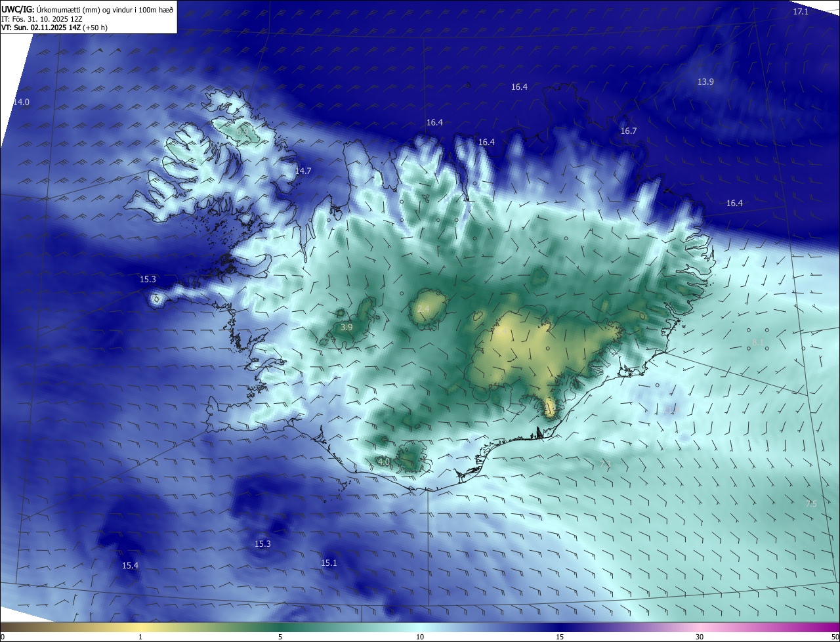Viewport: 840px width, 642px height.
Task: Click the 14.7 value label
Action: click(x=303, y=171)
